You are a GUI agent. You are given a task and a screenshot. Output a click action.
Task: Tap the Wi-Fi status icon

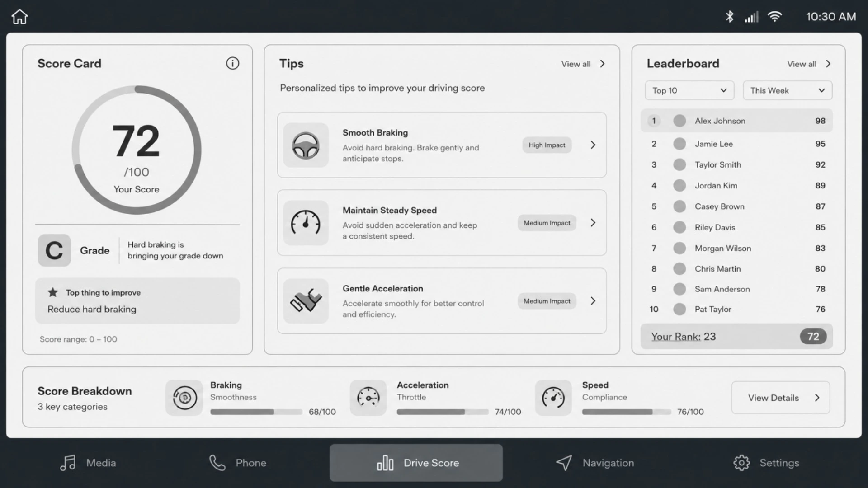[775, 17]
